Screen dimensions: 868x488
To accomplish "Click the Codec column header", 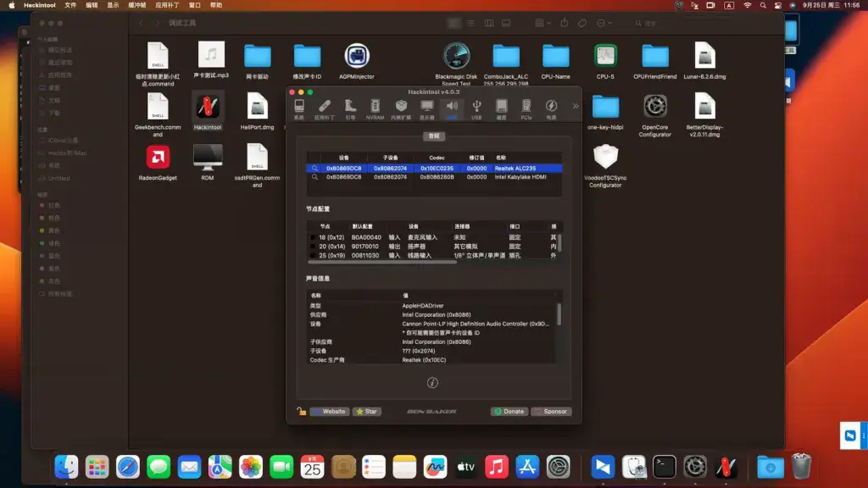I will tap(437, 158).
